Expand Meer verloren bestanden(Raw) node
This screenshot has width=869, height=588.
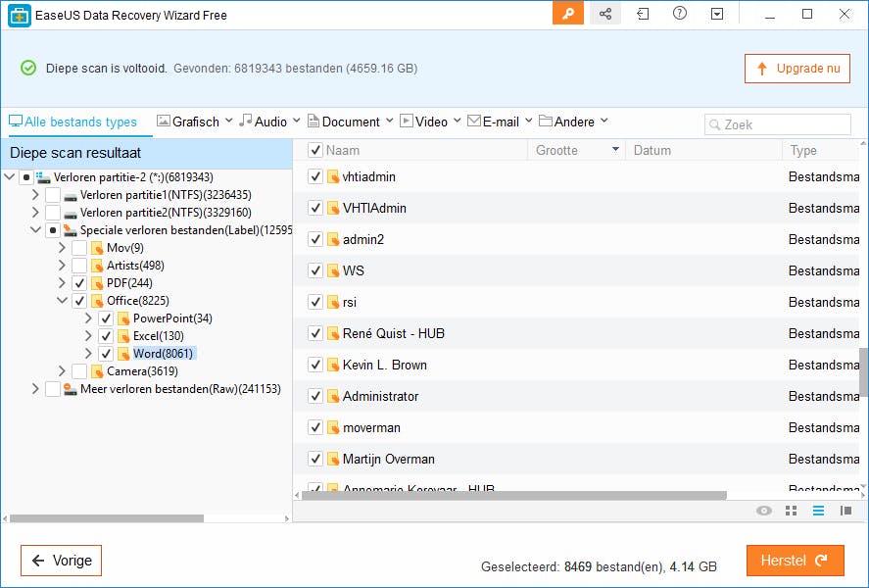35,388
